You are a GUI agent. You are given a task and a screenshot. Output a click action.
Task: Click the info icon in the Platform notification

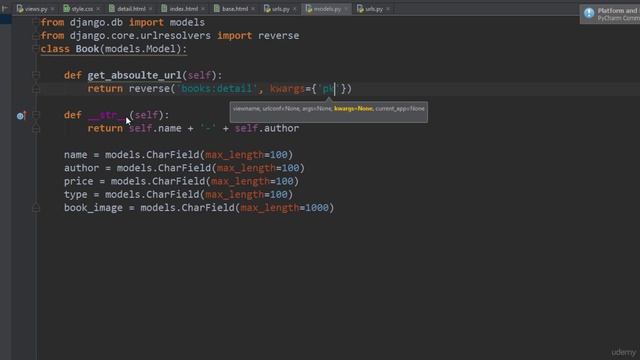coord(589,13)
